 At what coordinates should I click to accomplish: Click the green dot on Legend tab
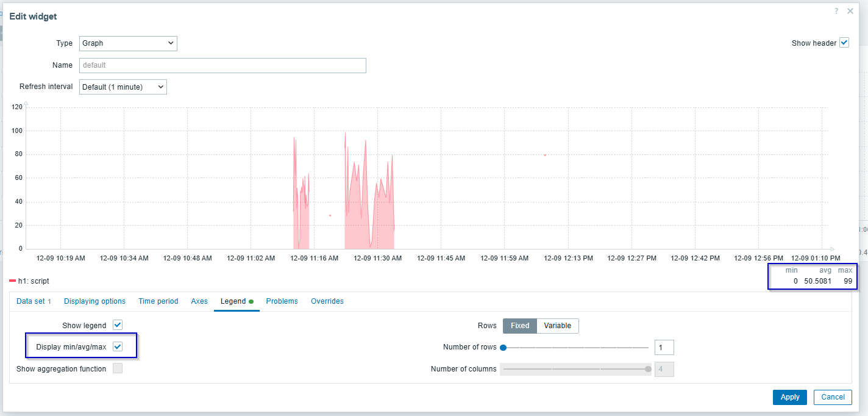[251, 301]
